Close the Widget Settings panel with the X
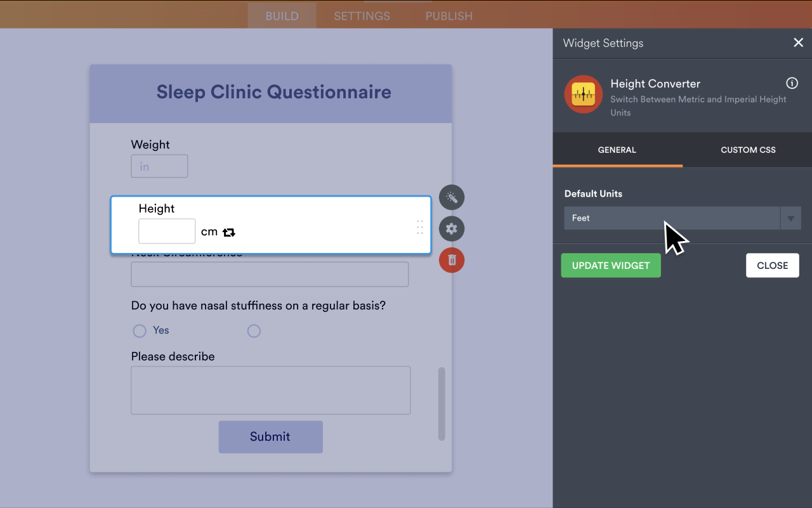Image resolution: width=812 pixels, height=508 pixels. [x=798, y=42]
